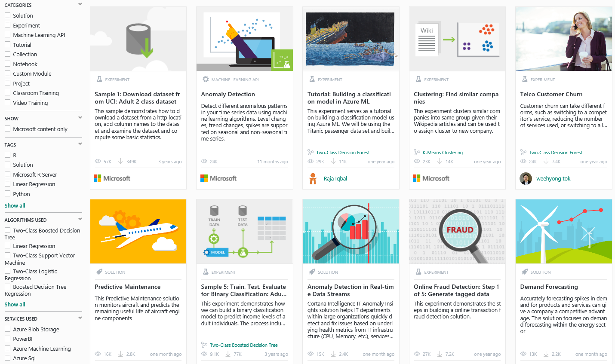Click the flask experiment icon on Telco Customer Churn
This screenshot has height=364, width=615.
point(525,80)
